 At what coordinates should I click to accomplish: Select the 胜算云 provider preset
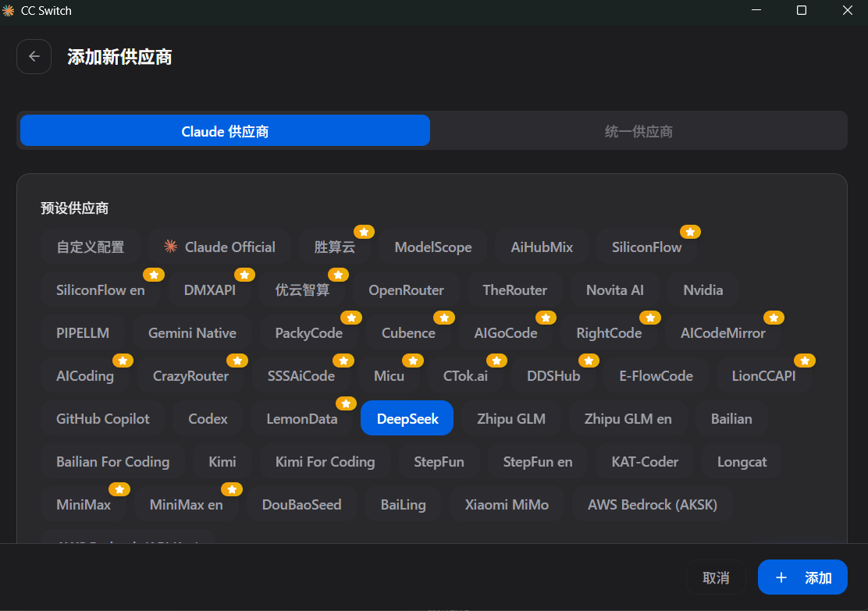tap(334, 247)
